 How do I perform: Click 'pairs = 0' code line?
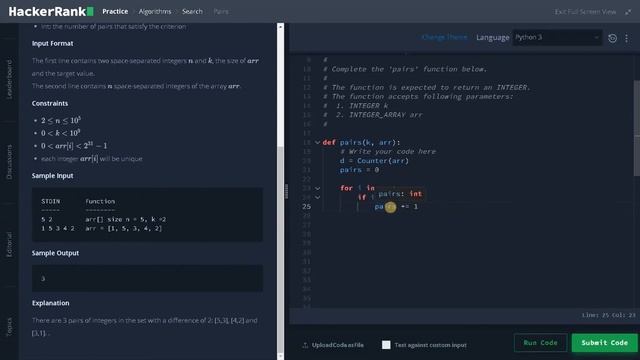click(x=359, y=170)
